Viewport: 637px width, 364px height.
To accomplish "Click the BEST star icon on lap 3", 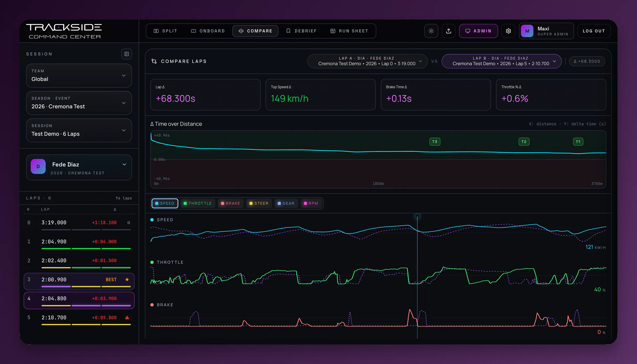I will [127, 280].
